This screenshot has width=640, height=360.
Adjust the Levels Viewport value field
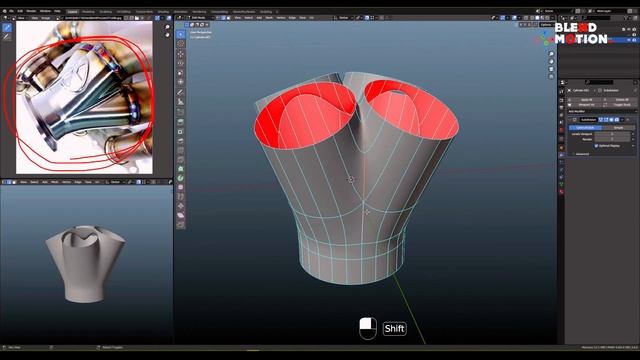612,134
